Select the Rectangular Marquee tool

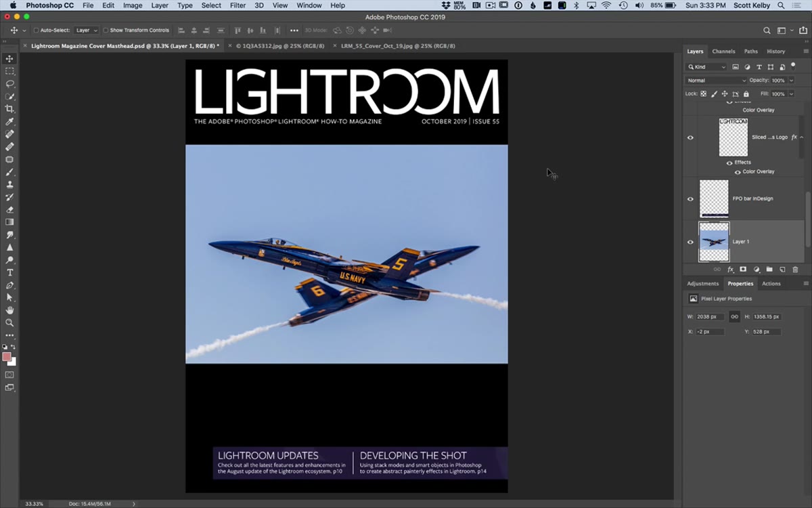click(x=9, y=71)
